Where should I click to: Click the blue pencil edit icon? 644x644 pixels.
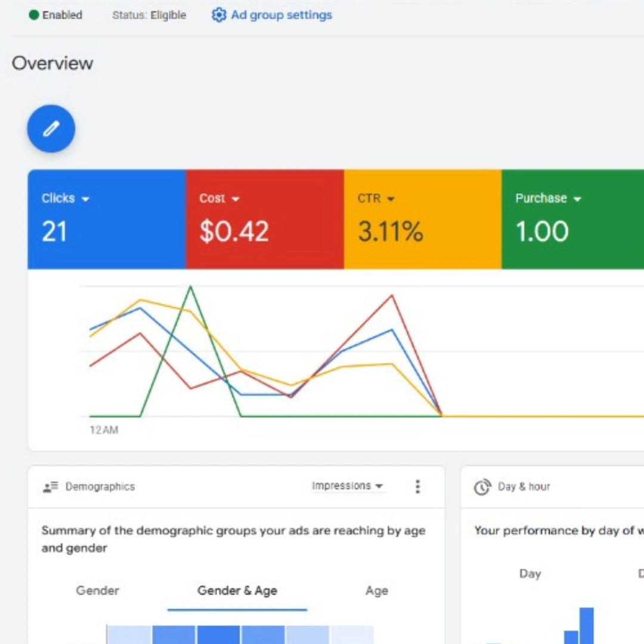(x=51, y=128)
